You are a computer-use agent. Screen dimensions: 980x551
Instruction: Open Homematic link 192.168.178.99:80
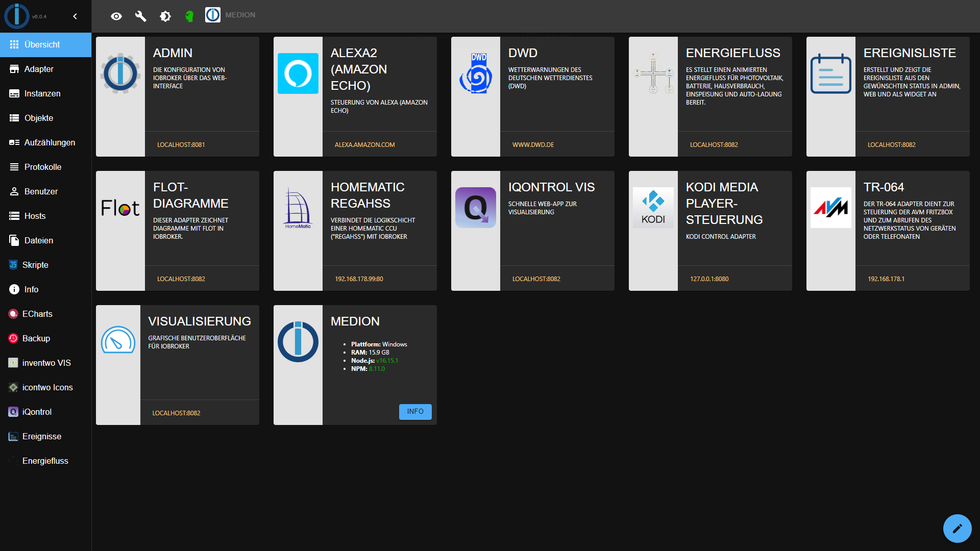point(359,279)
